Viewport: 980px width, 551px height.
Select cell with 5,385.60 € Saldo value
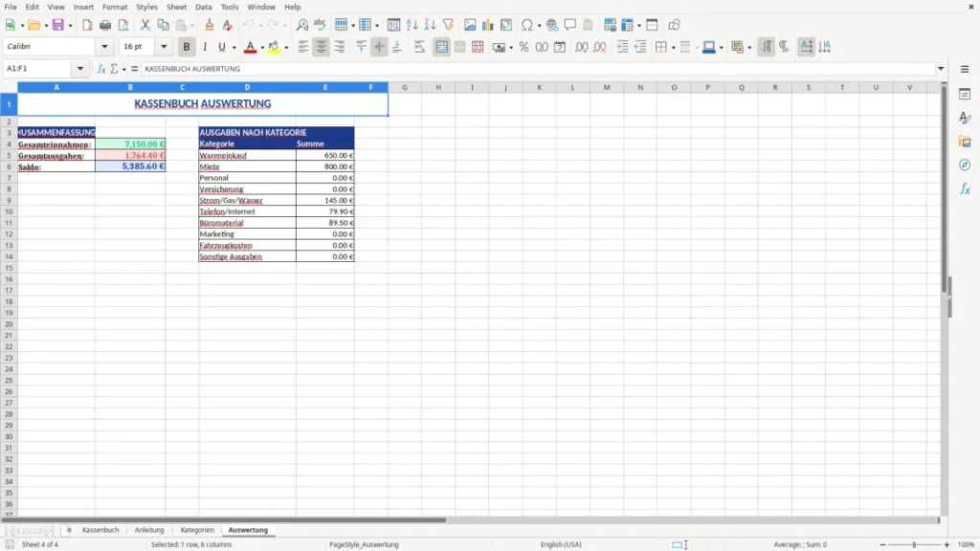point(130,166)
